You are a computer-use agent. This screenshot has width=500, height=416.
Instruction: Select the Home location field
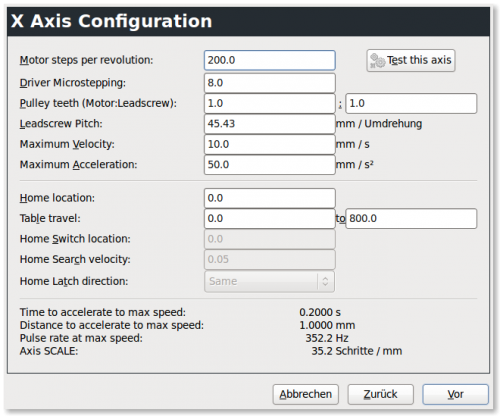pos(270,198)
